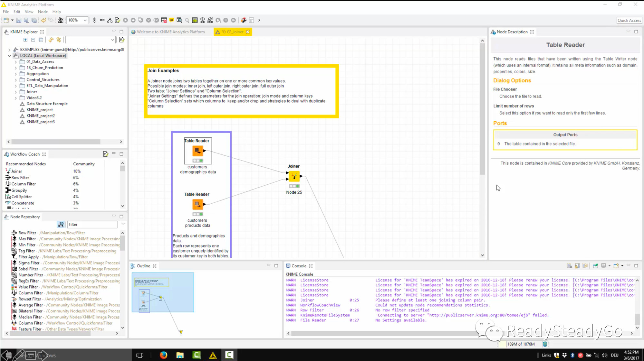Image resolution: width=644 pixels, height=361 pixels.
Task: Expand the 18_Churn_Prediction folder
Action: [x=15, y=68]
